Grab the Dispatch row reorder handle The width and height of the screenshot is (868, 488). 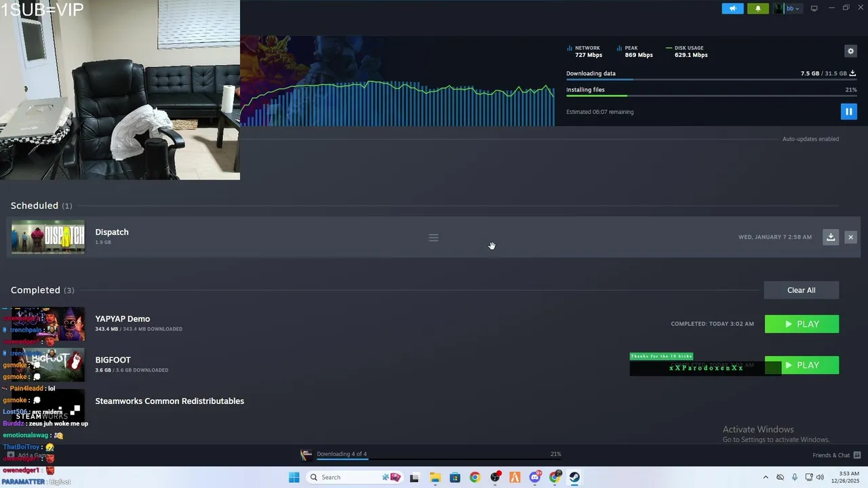click(x=433, y=237)
